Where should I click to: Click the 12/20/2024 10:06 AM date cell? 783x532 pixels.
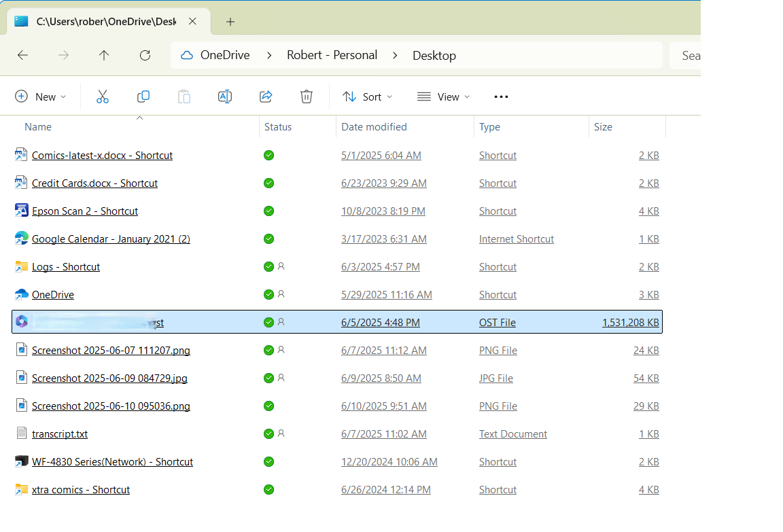click(x=389, y=462)
